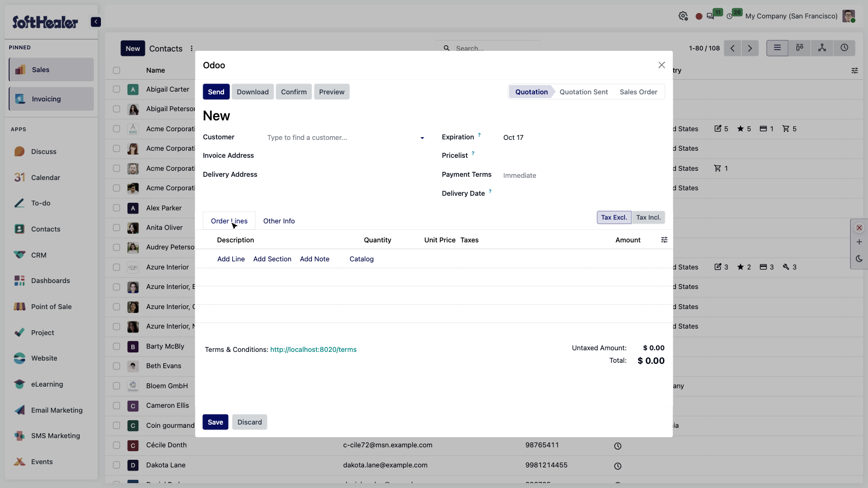Launch Point of Sale app

[x=51, y=307]
